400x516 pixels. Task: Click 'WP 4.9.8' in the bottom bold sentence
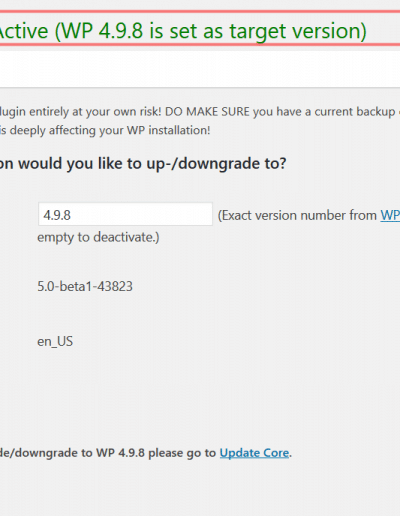[x=120, y=453]
